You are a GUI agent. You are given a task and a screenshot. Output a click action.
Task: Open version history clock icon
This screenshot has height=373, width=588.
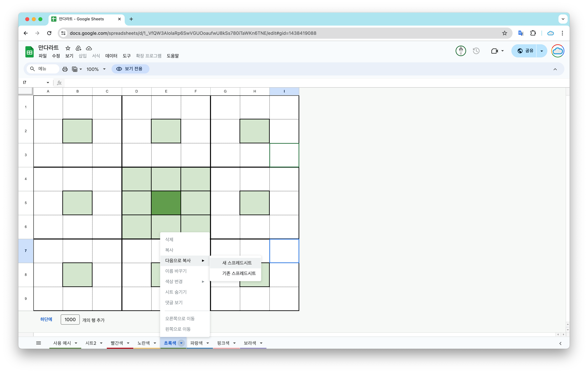(x=476, y=51)
